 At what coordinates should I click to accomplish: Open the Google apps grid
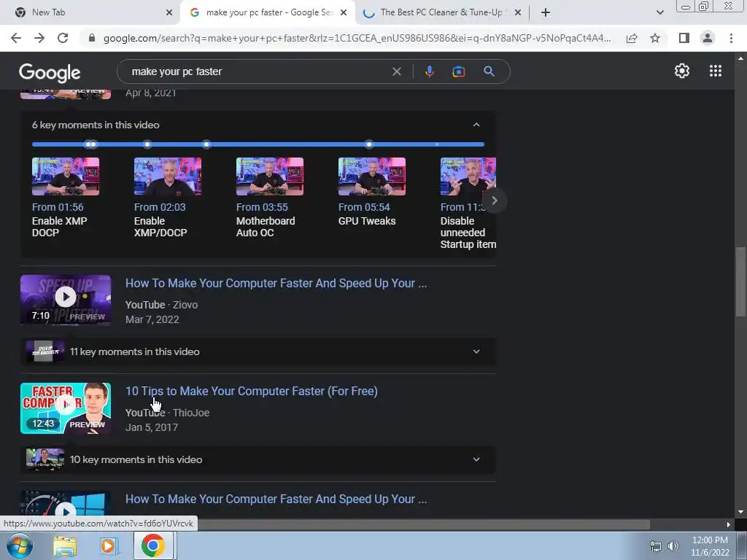click(715, 71)
